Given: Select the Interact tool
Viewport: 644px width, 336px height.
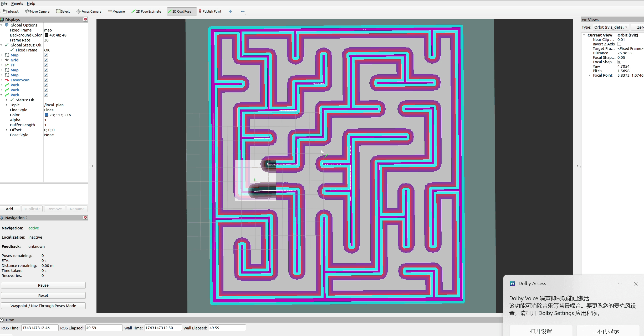Looking at the screenshot, I should [11, 11].
